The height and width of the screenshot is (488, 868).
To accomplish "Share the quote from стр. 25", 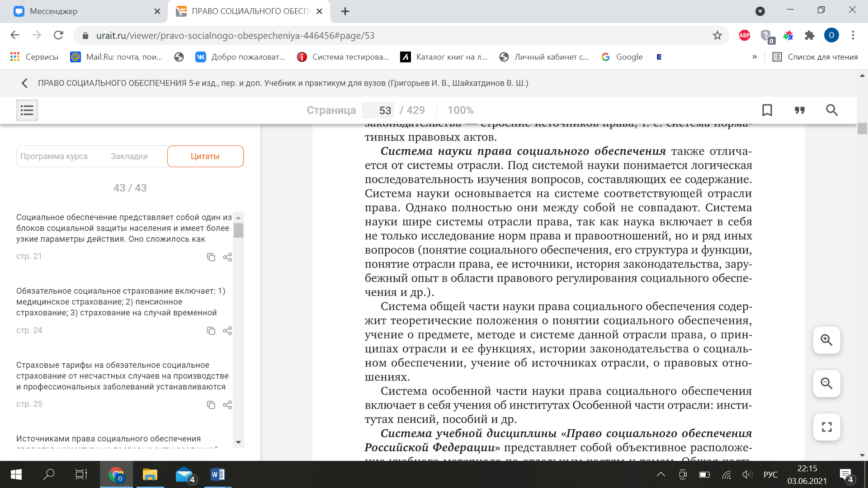I will (227, 405).
